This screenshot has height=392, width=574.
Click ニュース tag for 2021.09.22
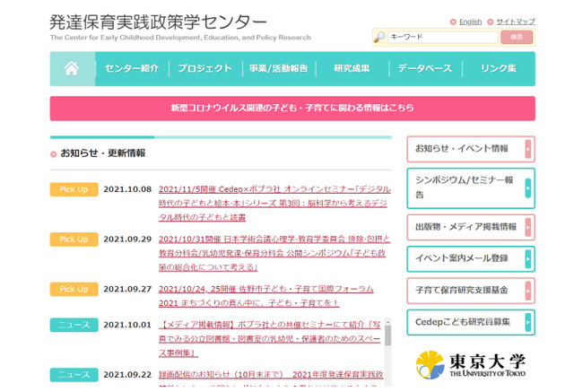(x=74, y=375)
